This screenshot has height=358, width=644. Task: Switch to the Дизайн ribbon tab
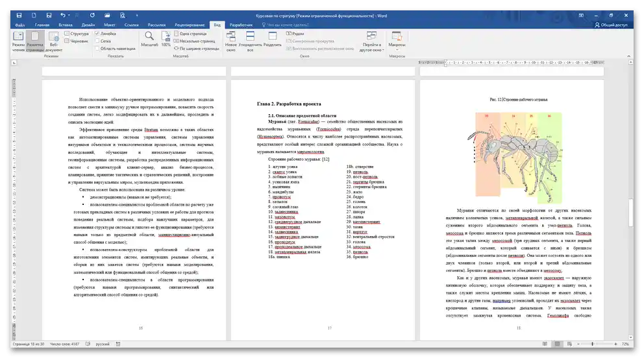click(x=88, y=25)
